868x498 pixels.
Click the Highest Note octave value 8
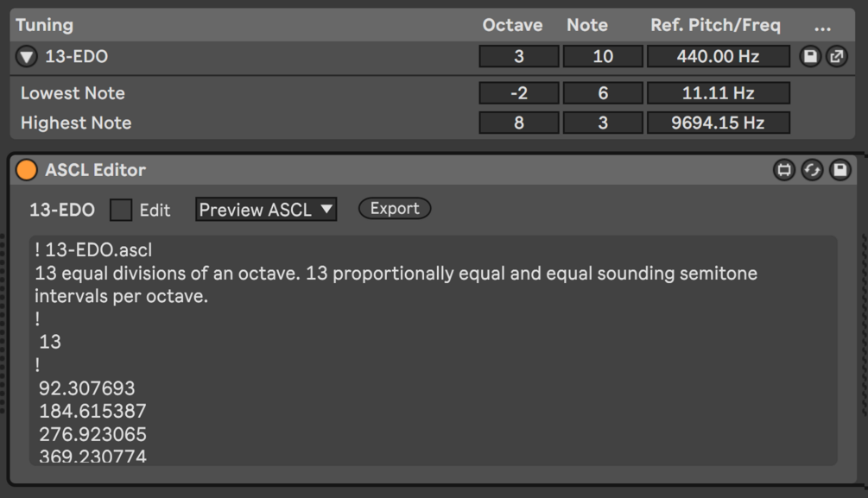pos(519,123)
